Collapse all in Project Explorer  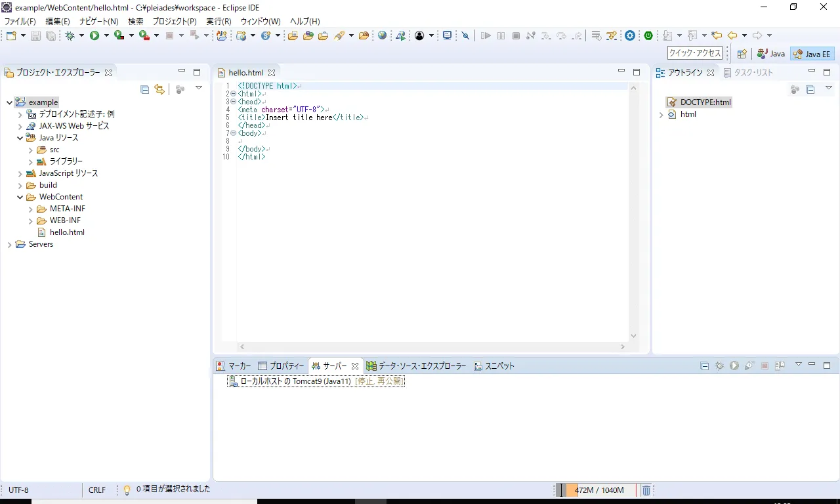tap(144, 89)
